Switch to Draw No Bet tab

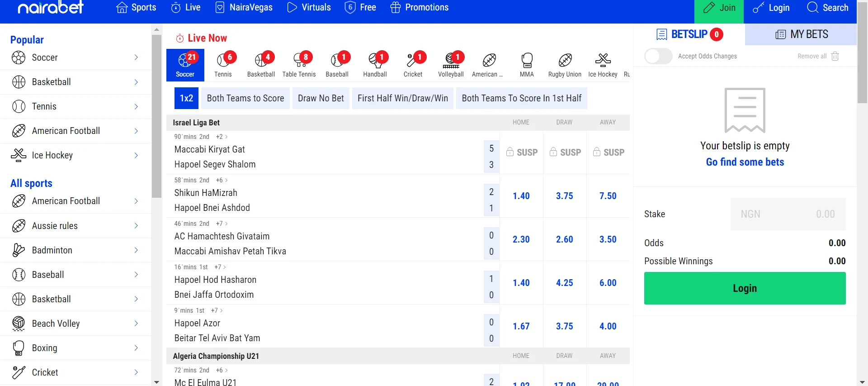[x=321, y=98]
